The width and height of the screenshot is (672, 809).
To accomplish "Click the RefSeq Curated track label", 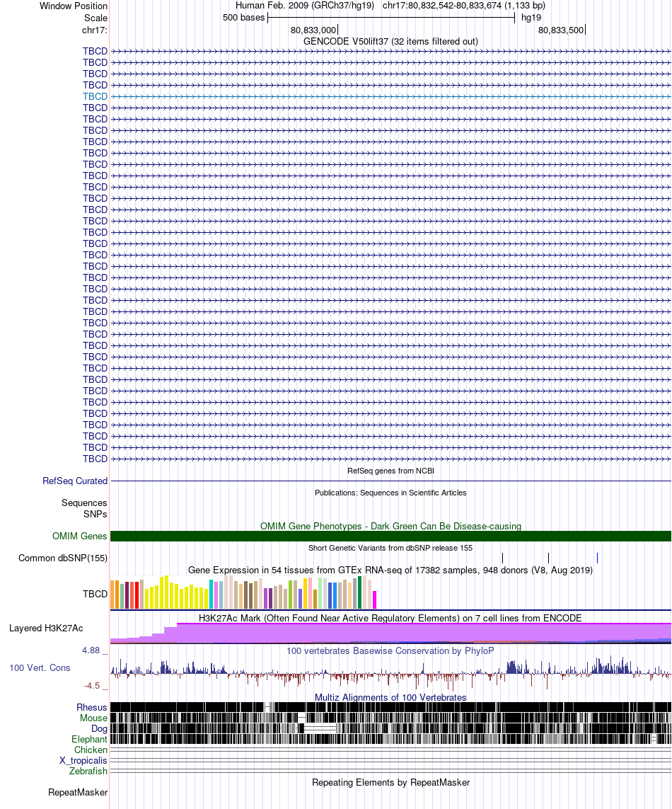I will pos(75,481).
